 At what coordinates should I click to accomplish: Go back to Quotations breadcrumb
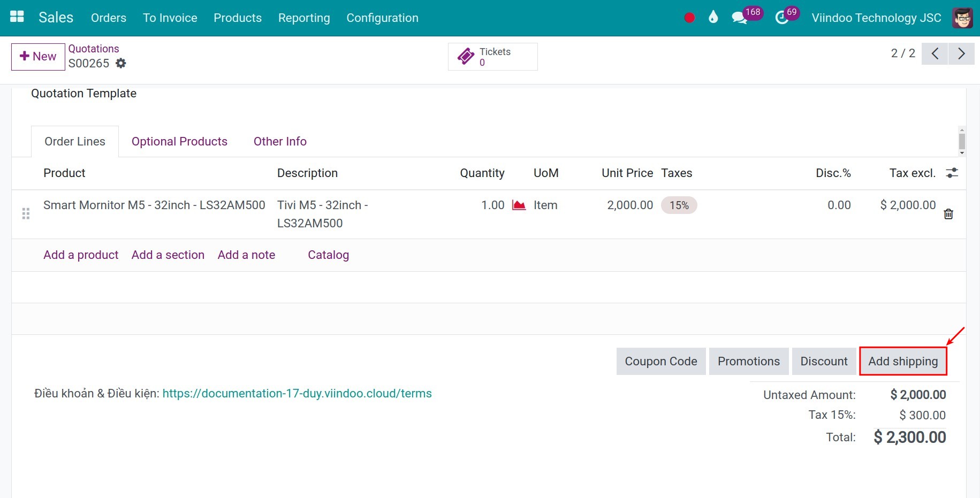pos(94,49)
